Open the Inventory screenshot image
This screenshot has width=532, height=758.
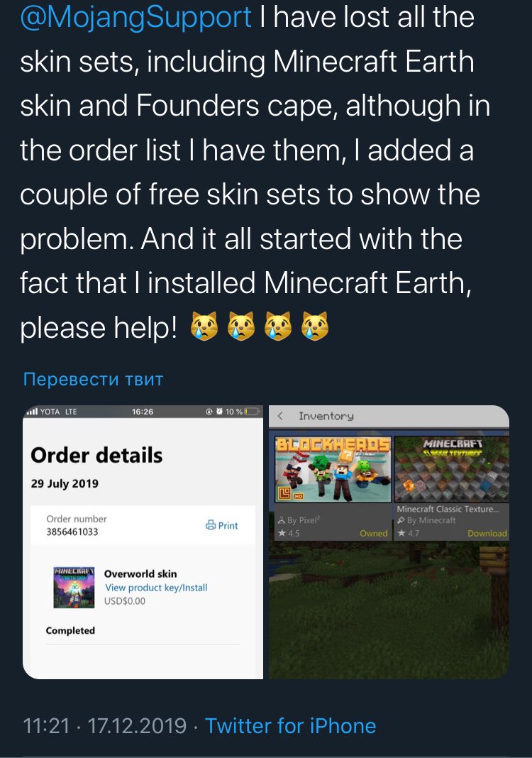coord(389,542)
